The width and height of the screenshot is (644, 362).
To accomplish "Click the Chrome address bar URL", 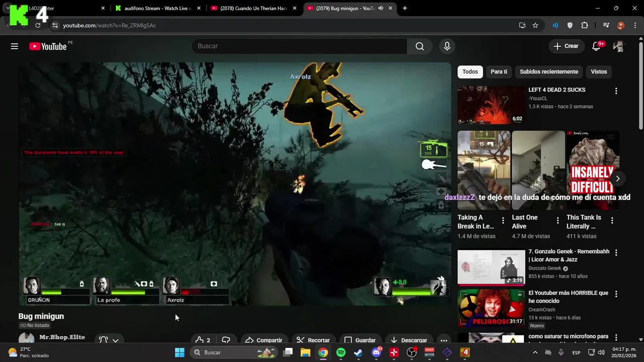I will pyautogui.click(x=109, y=25).
